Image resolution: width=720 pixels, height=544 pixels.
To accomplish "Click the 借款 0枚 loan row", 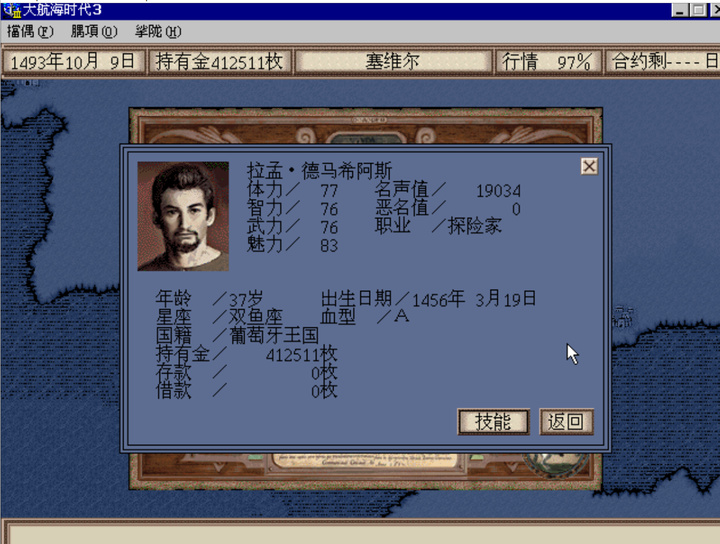I will pos(247,391).
